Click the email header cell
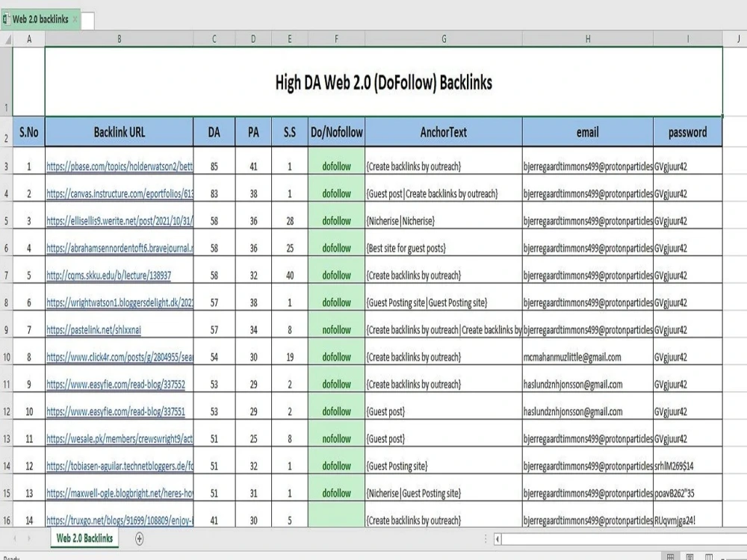 (587, 132)
